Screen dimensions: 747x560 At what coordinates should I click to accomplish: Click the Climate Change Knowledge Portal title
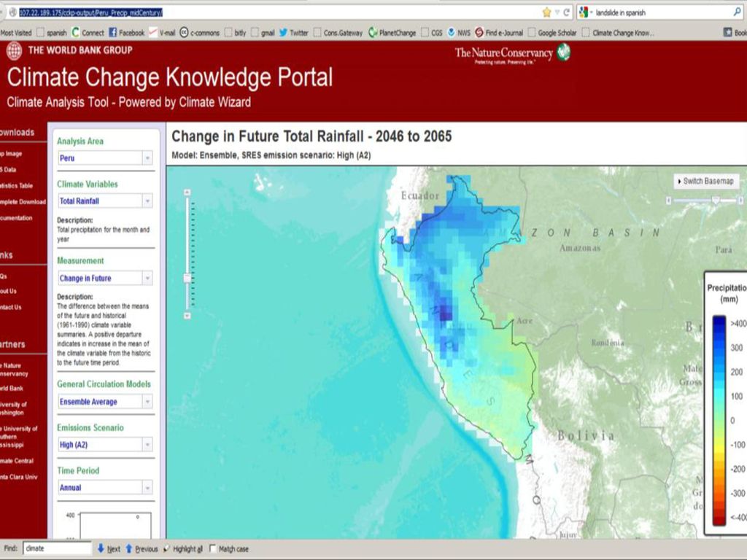coord(169,77)
